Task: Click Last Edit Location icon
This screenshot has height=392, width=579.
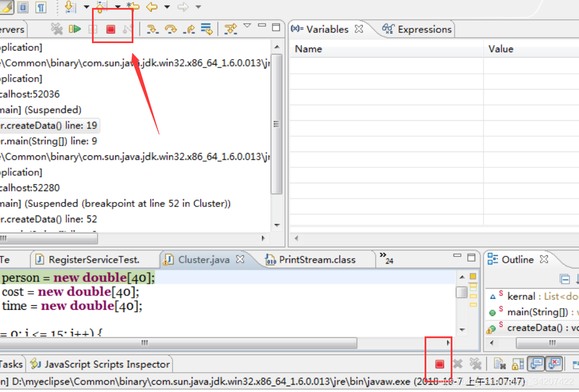Action: [133, 6]
